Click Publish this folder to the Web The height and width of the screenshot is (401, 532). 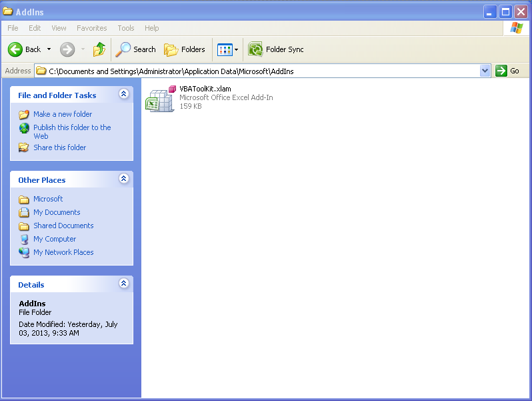click(72, 131)
